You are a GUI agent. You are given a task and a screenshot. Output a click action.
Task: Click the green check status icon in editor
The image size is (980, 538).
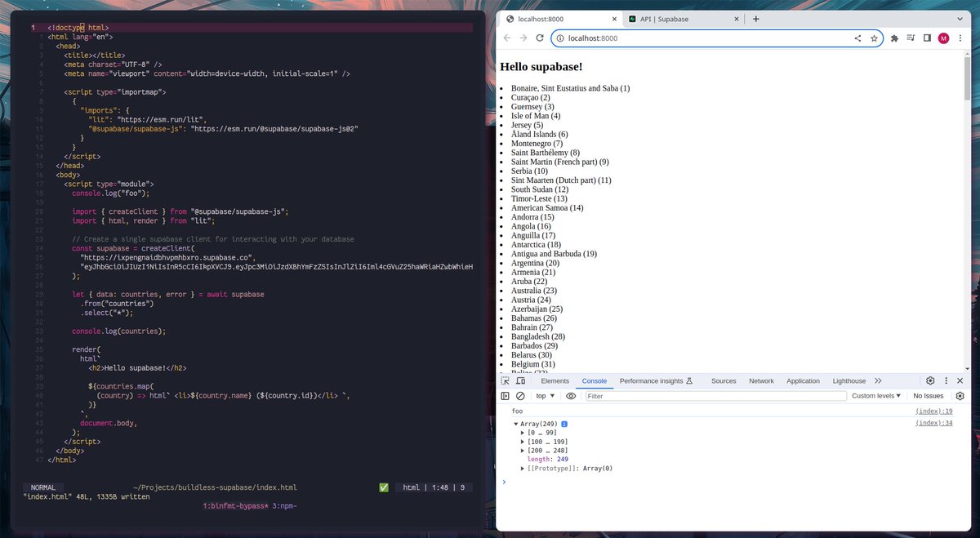click(x=384, y=487)
